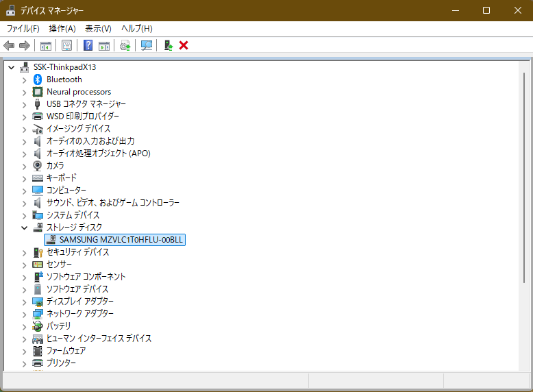Toggle the show/hide console tree icon
The image size is (533, 392).
click(46, 45)
